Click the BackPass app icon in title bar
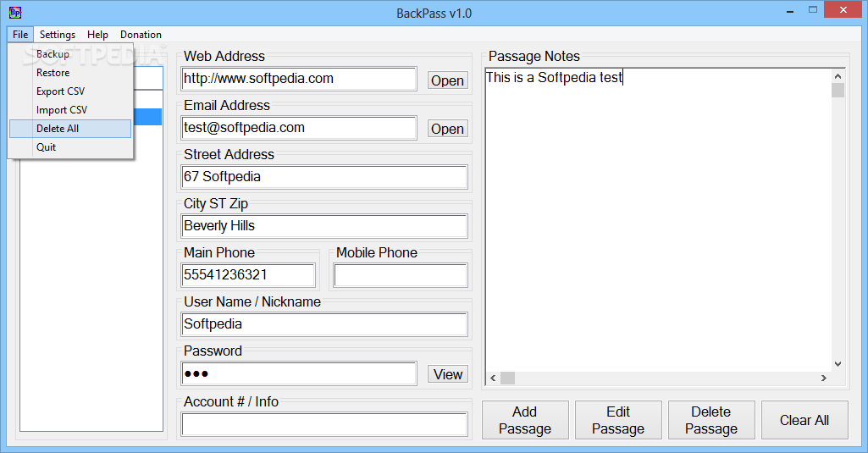 coord(15,12)
